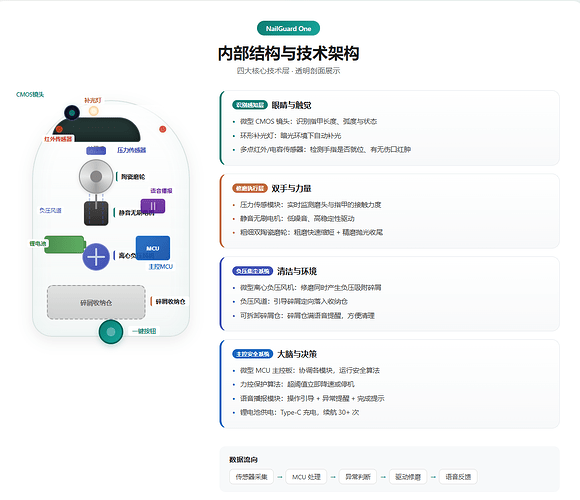Click the '微型 MCU 主控板' bullet line
This screenshot has width=580, height=500.
coord(310,370)
